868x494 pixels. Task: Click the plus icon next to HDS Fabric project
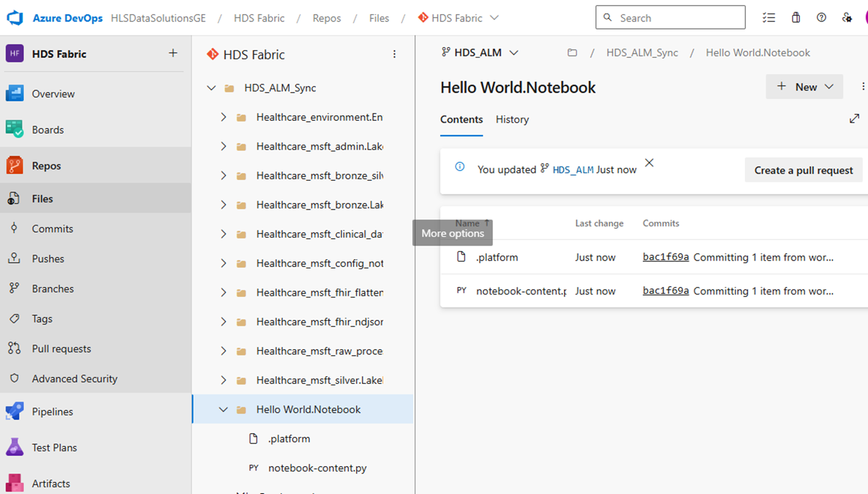tap(173, 53)
